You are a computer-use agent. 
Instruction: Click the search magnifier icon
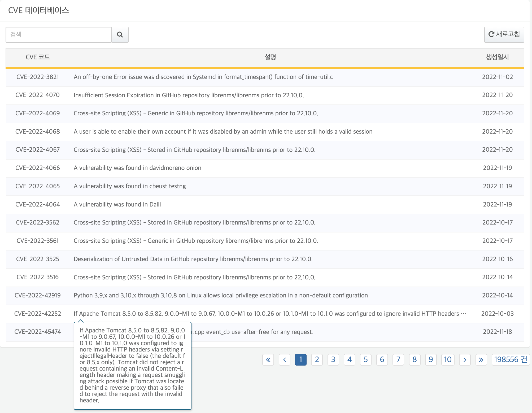pyautogui.click(x=120, y=34)
